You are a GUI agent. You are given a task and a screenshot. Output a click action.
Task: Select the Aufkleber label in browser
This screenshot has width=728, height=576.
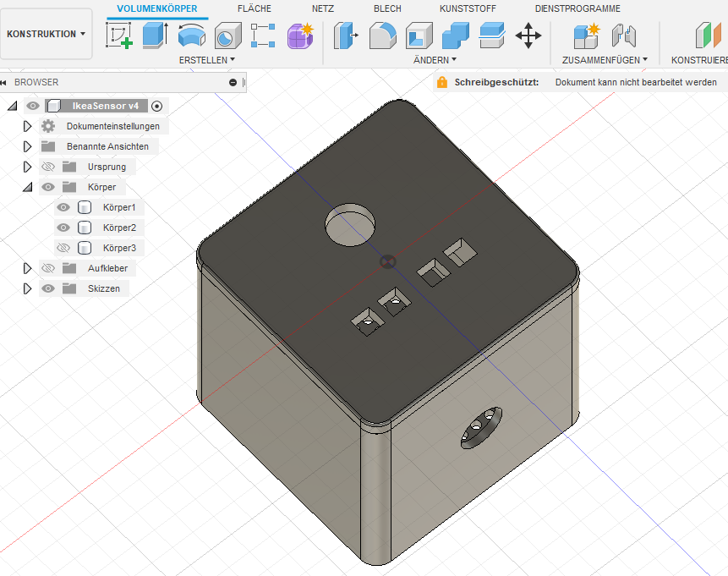coord(107,268)
